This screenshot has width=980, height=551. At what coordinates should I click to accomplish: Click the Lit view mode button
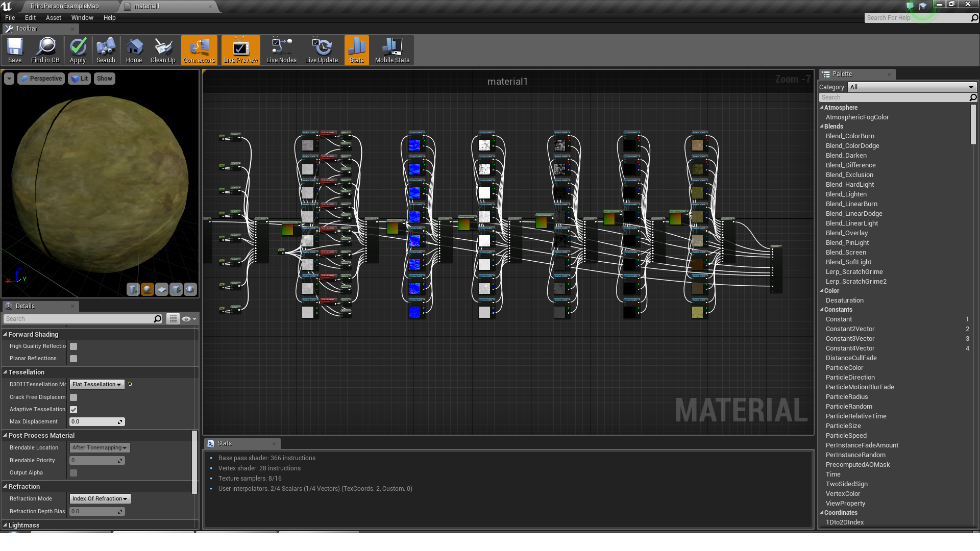(79, 79)
